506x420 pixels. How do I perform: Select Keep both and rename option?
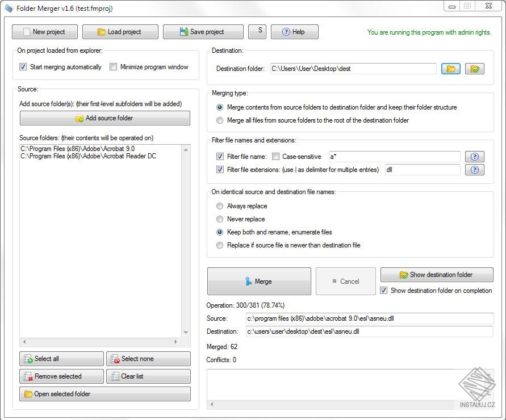[x=220, y=232]
